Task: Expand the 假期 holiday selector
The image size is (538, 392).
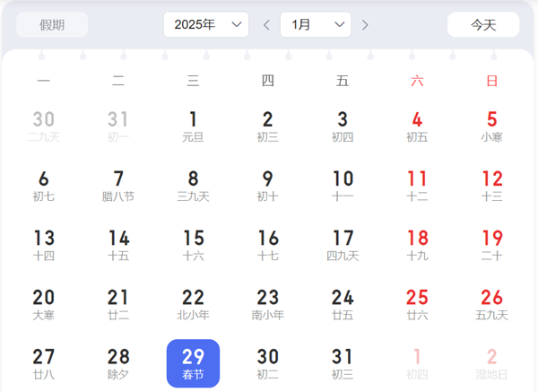Action: [x=52, y=25]
